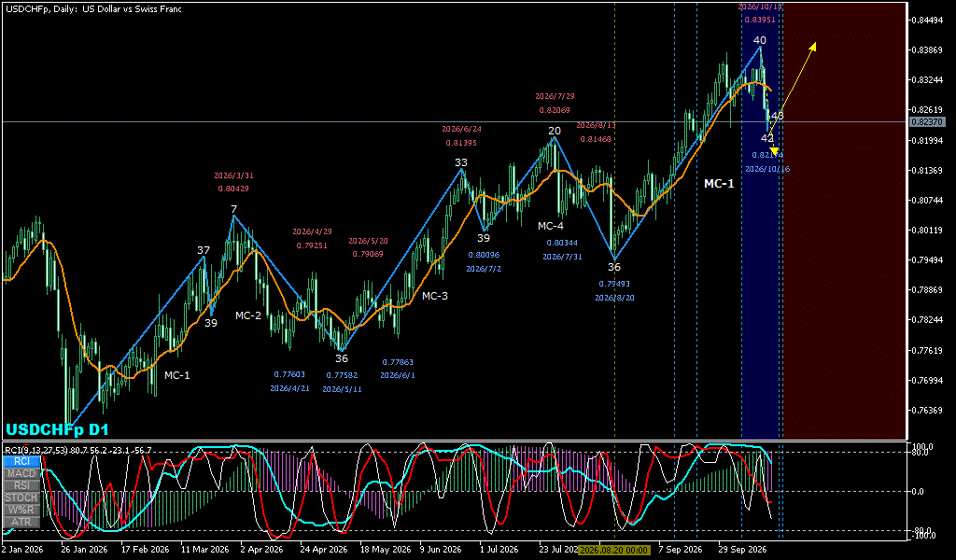
Task: Select the high price label 0.82069
Action: 555,110
